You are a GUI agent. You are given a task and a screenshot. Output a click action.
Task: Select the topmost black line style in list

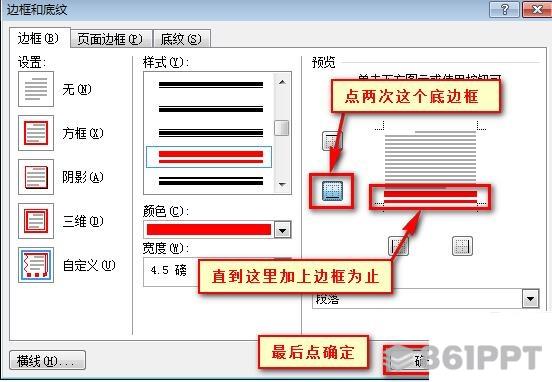(211, 84)
